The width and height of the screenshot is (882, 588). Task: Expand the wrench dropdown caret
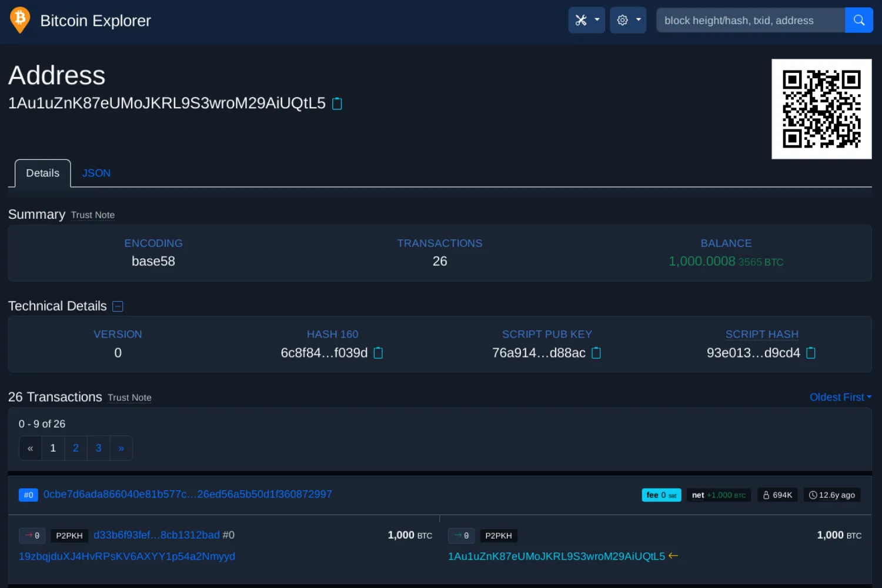click(x=596, y=19)
